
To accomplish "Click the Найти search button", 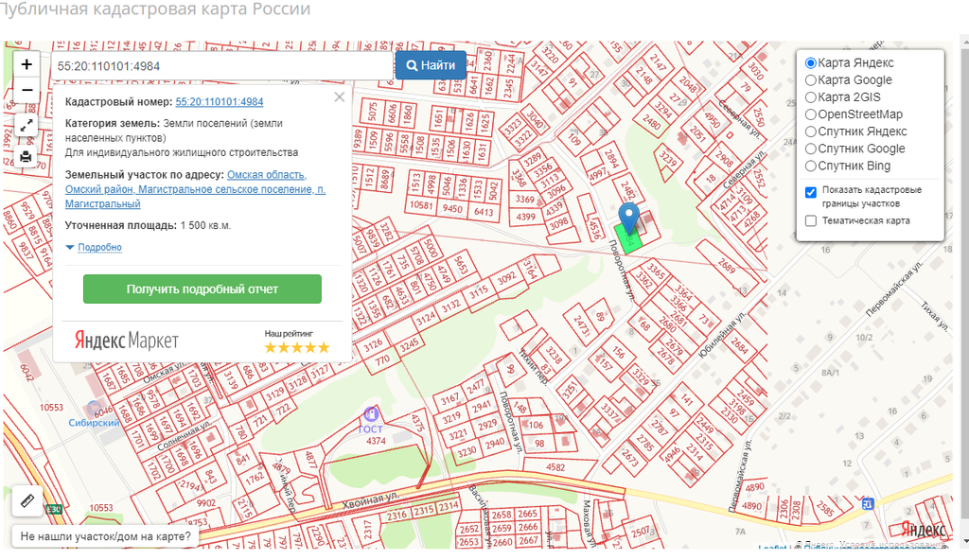I will pos(431,65).
